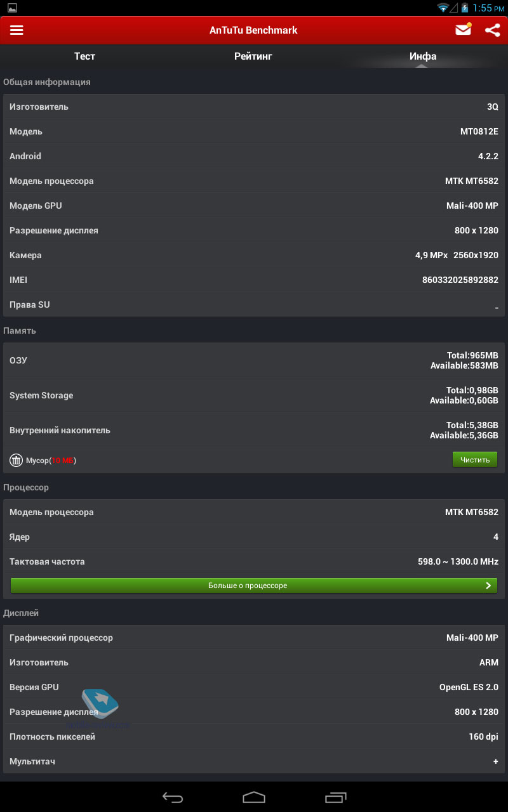Tap the Мультитач row
The image size is (508, 812).
(x=254, y=761)
